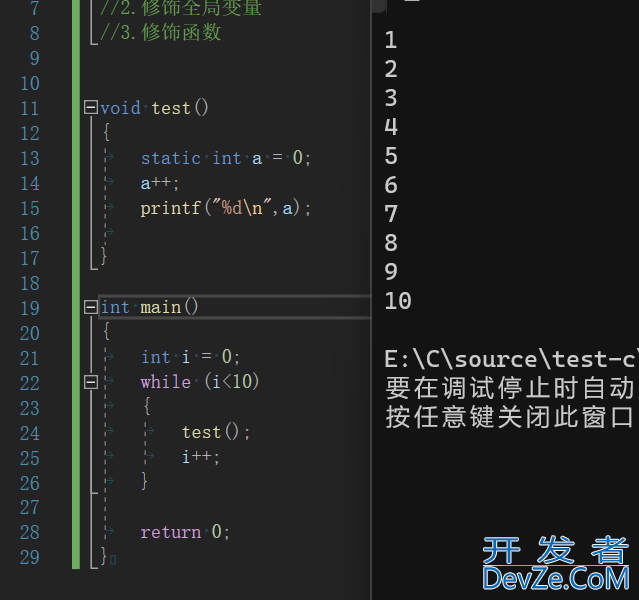Click 'main' in the int main() header
639x600 pixels.
coord(161,307)
